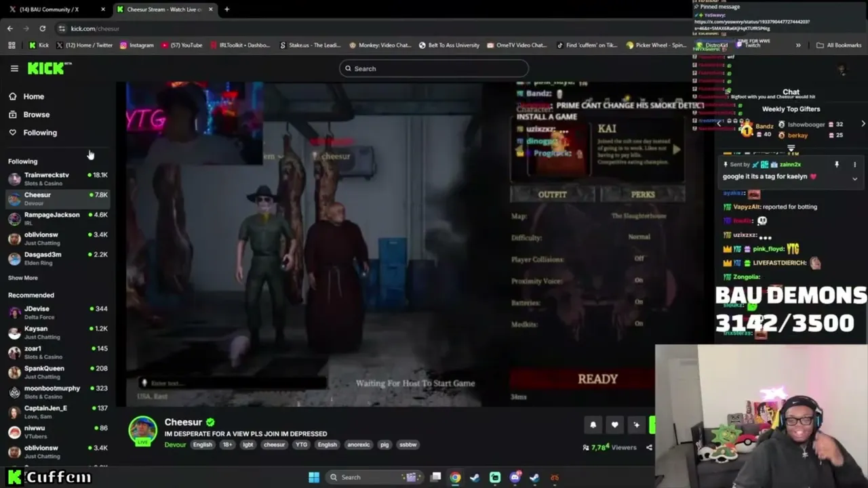This screenshot has height=488, width=868.
Task: Open Following in Kick sidebar
Action: point(33,133)
